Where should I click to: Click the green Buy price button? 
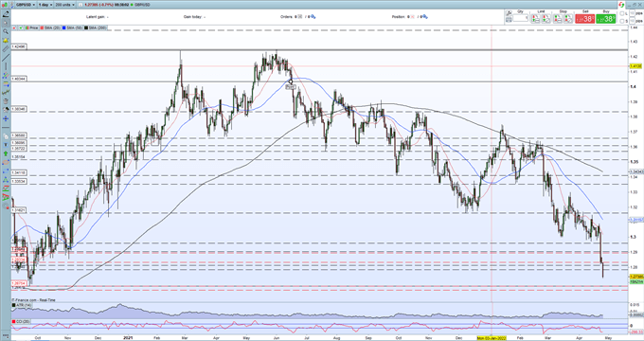[606, 19]
